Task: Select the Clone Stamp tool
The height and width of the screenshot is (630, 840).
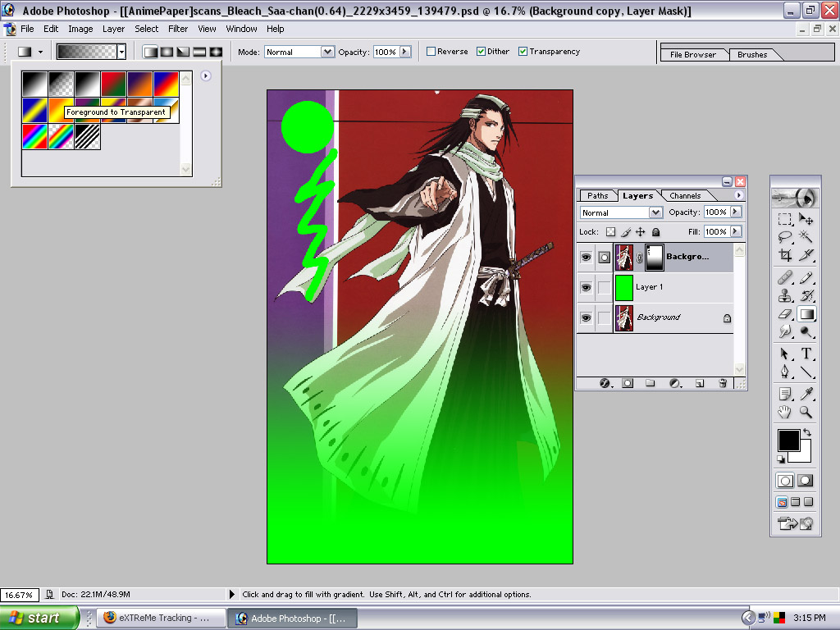Action: (785, 295)
